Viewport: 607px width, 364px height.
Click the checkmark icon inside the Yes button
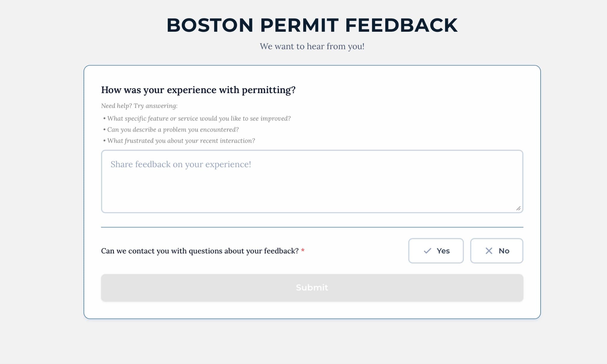point(427,251)
